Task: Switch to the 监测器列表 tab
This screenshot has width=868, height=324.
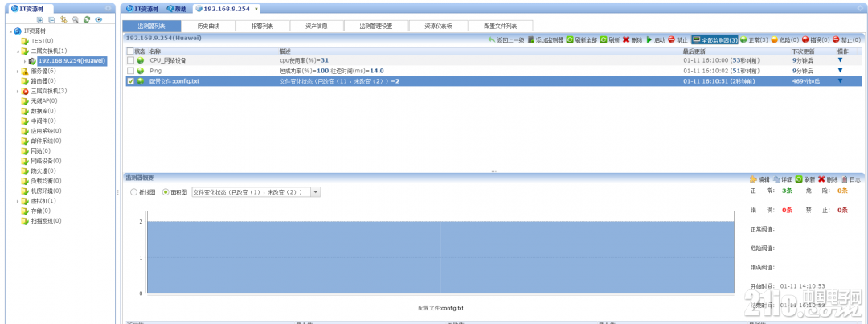Action: coord(152,26)
